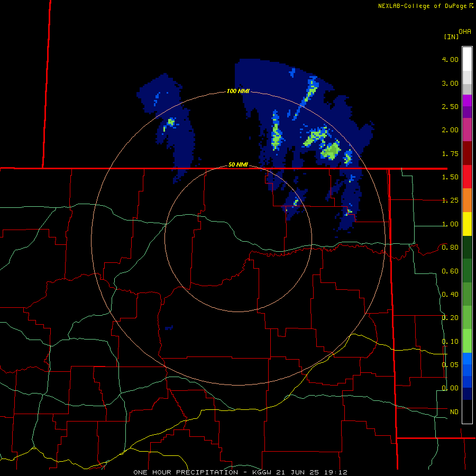Select the yellow legend color swatch
476x476 pixels.
coord(467,224)
